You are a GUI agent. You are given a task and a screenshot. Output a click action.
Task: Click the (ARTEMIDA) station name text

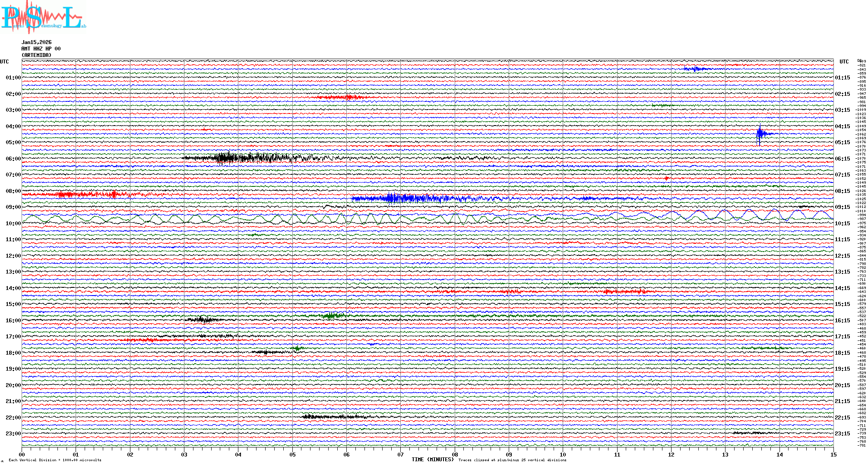(36, 55)
